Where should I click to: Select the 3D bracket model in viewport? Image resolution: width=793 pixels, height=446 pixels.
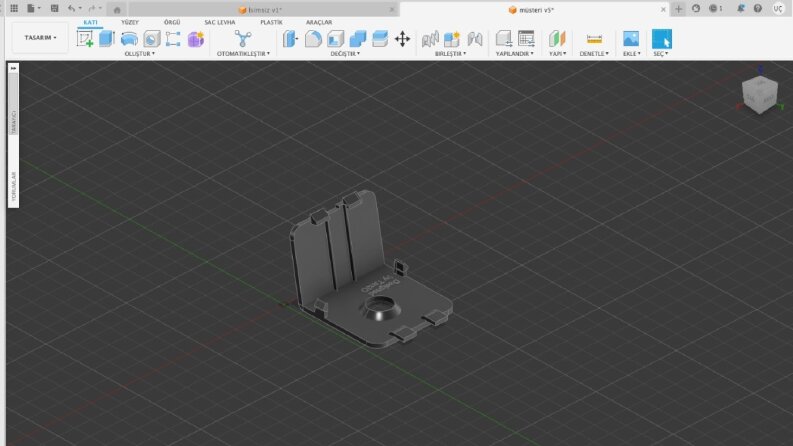coord(371,269)
